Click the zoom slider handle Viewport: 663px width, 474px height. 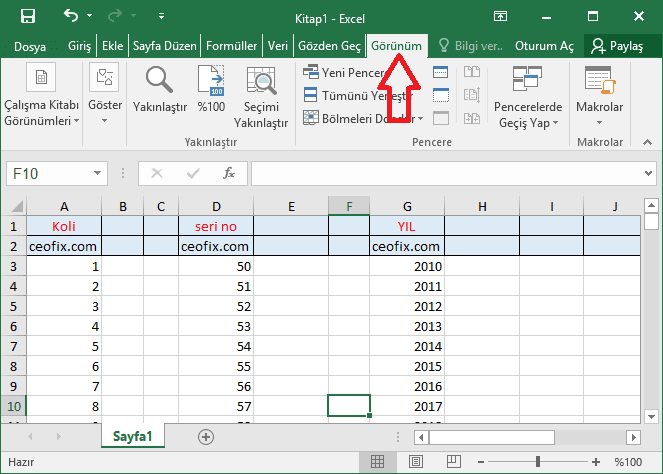tap(538, 462)
